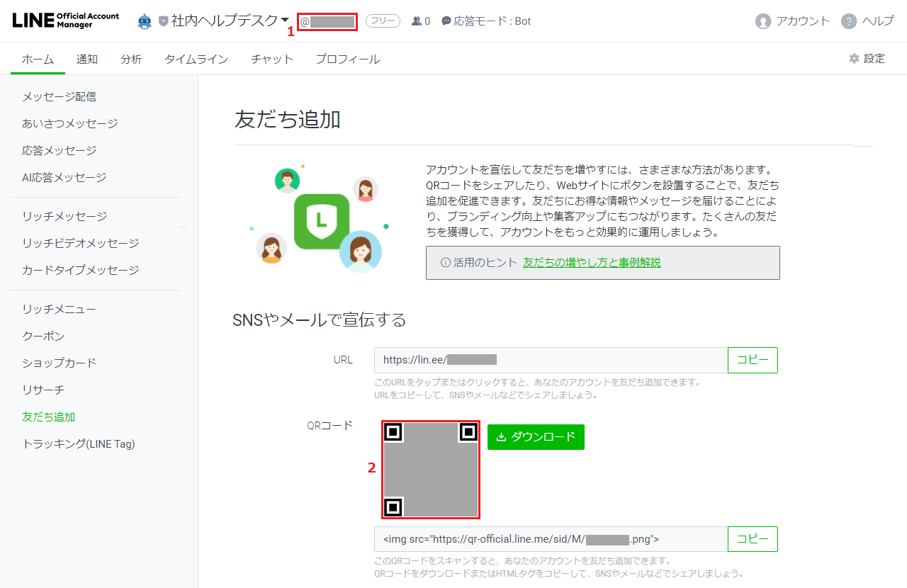Copy the friend-add URL
Image resolution: width=907 pixels, height=588 pixels.
pyautogui.click(x=753, y=360)
